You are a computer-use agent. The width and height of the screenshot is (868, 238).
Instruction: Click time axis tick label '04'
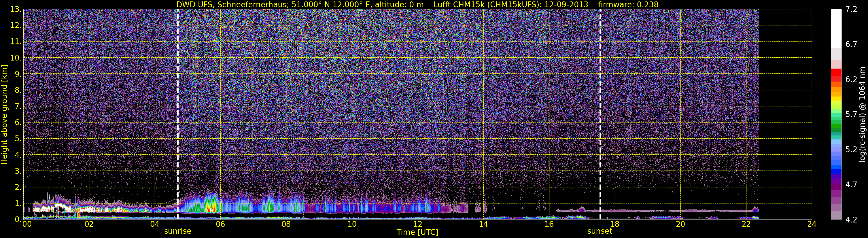click(x=155, y=224)
